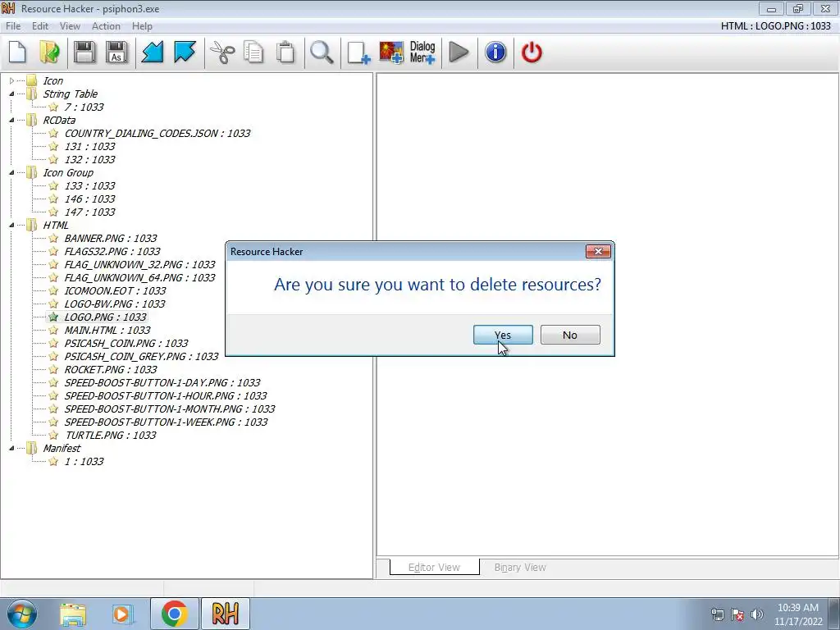The height and width of the screenshot is (630, 840).
Task: Select ICOMOON.EOT : 1033 resource
Action: (x=115, y=291)
